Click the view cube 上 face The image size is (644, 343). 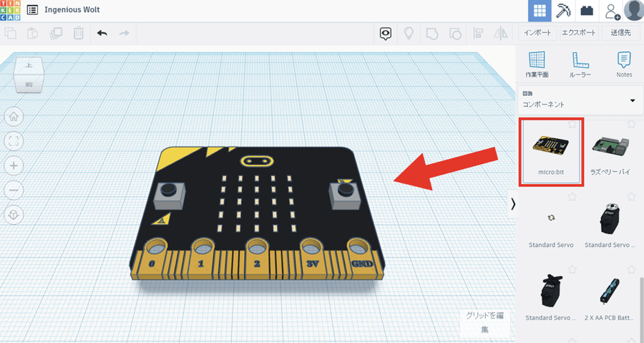point(29,66)
